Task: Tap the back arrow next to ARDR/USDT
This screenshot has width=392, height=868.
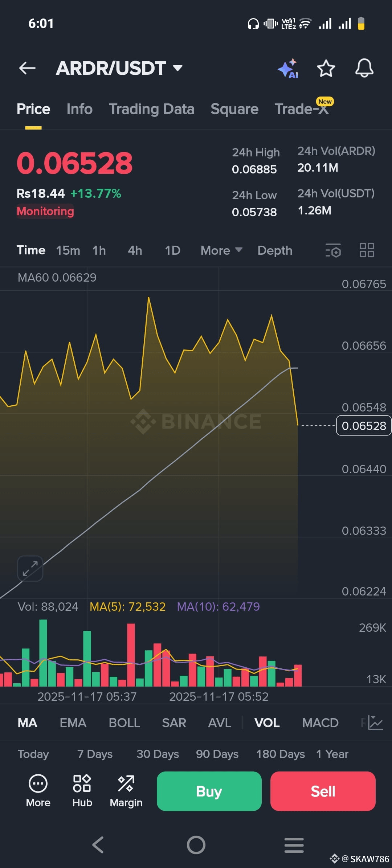Action: [x=27, y=68]
